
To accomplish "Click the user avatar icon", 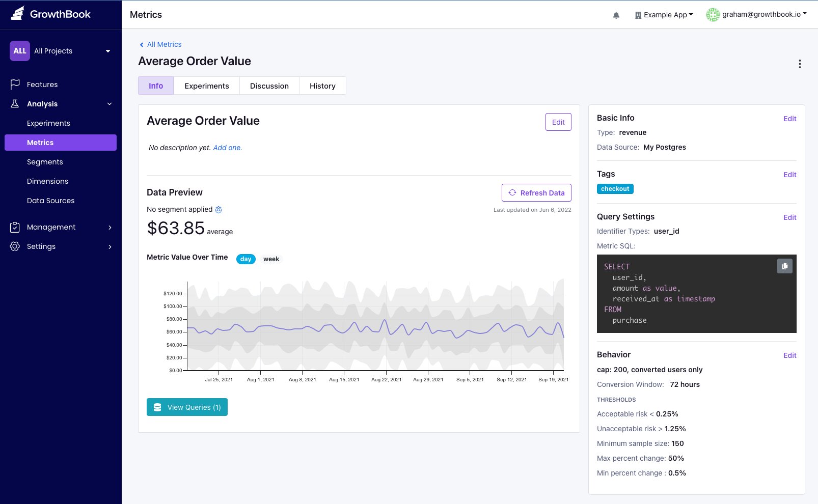I will coord(713,15).
